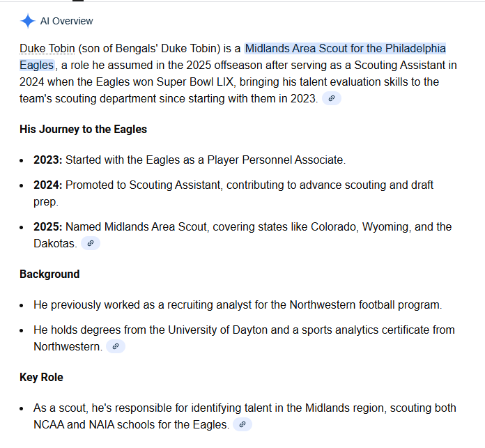Click the underlined "Duke Tobin" name

(x=47, y=49)
